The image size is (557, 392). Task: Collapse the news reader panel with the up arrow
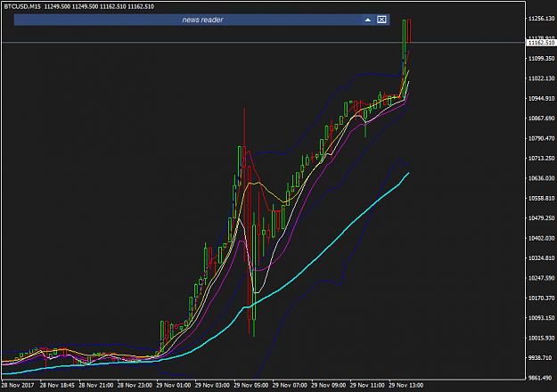[x=368, y=20]
